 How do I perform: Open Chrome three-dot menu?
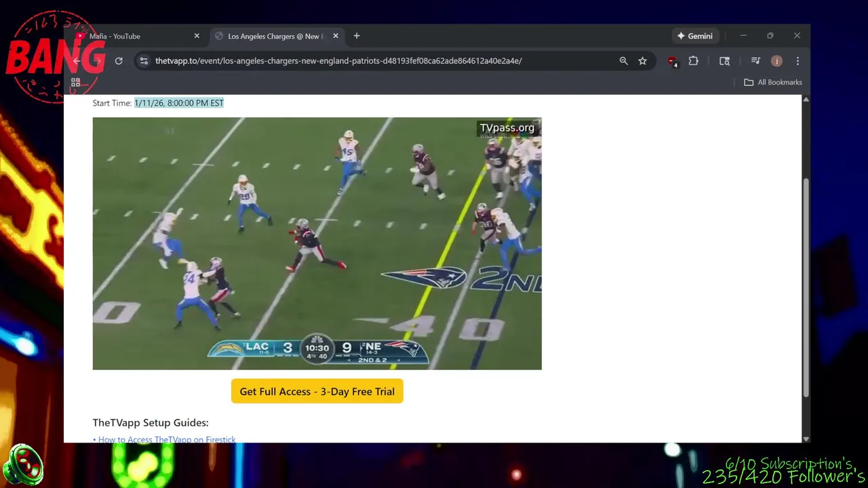[x=797, y=61]
